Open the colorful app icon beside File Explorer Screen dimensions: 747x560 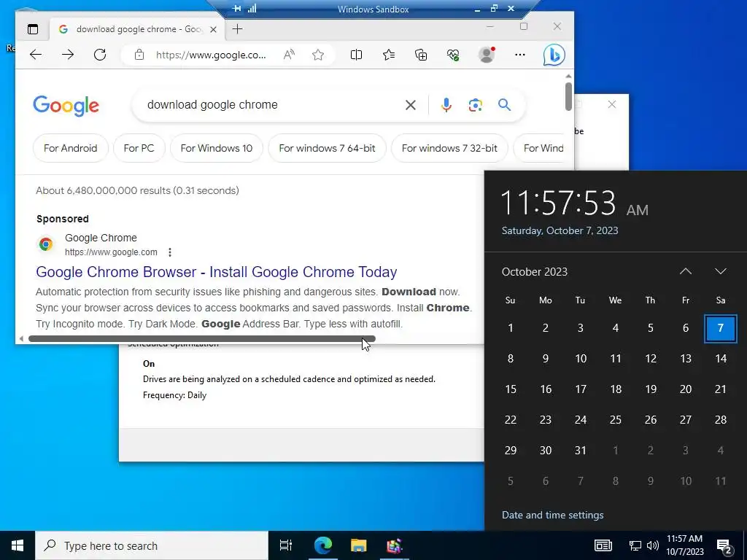pyautogui.click(x=394, y=545)
